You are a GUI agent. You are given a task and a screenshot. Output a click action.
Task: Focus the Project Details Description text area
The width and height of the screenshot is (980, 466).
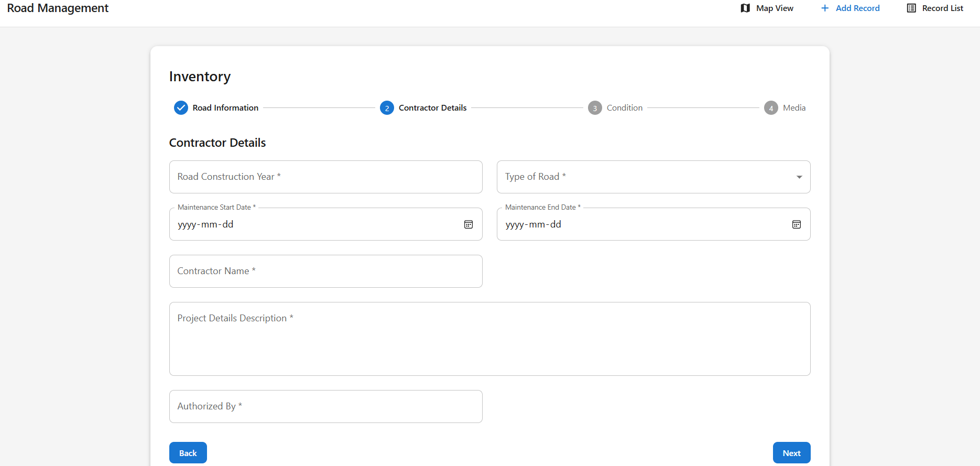point(490,339)
